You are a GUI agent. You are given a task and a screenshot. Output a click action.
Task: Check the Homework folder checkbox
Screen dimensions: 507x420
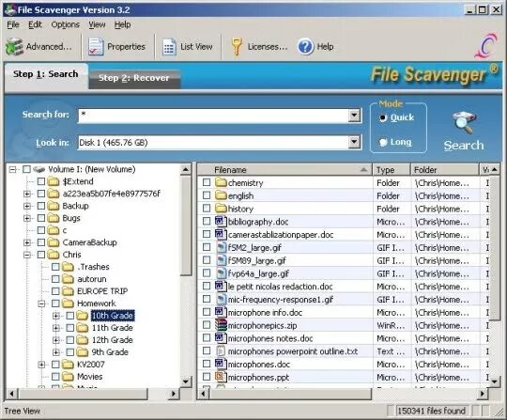55,303
